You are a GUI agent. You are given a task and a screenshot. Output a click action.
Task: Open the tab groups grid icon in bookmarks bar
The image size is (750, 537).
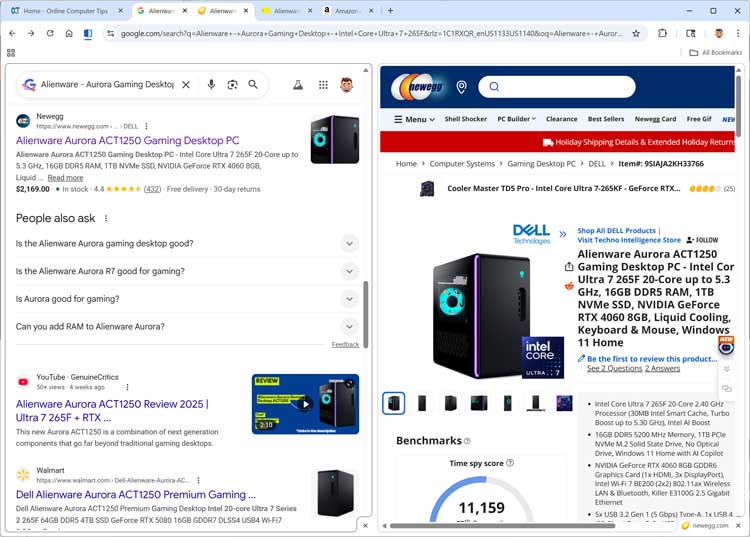tap(11, 53)
